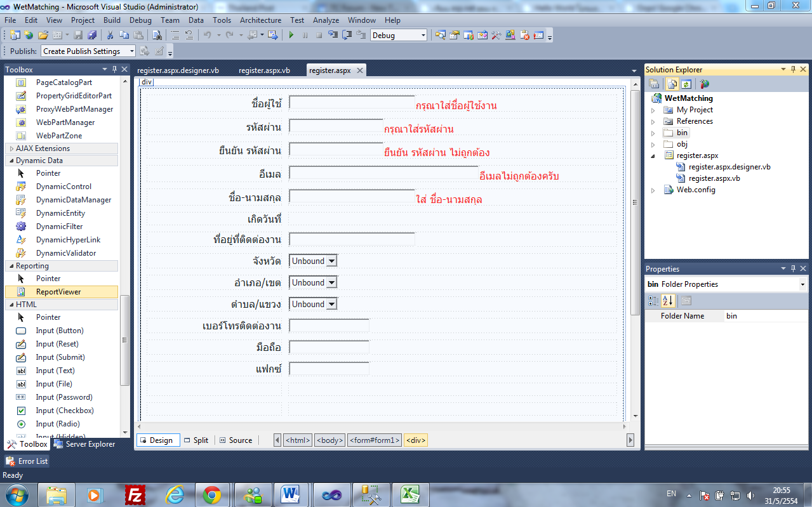The image size is (812, 507).
Task: Switch to Source view
Action: [x=236, y=440]
